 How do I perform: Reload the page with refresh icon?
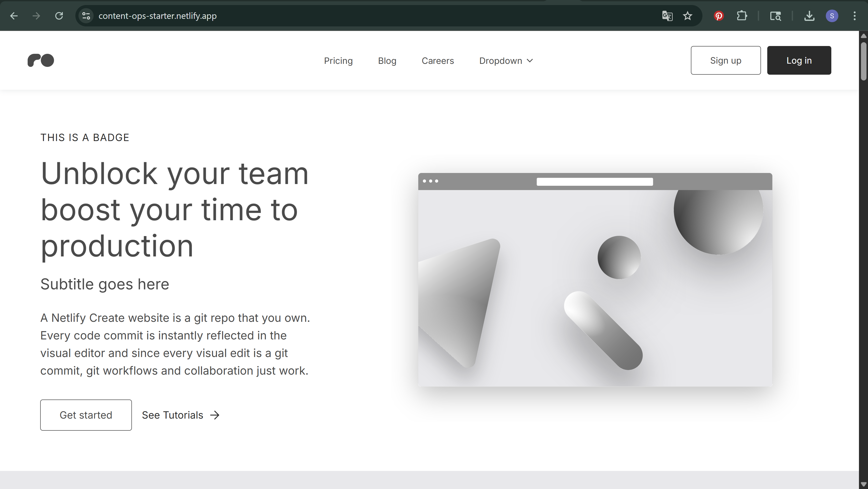pos(59,16)
